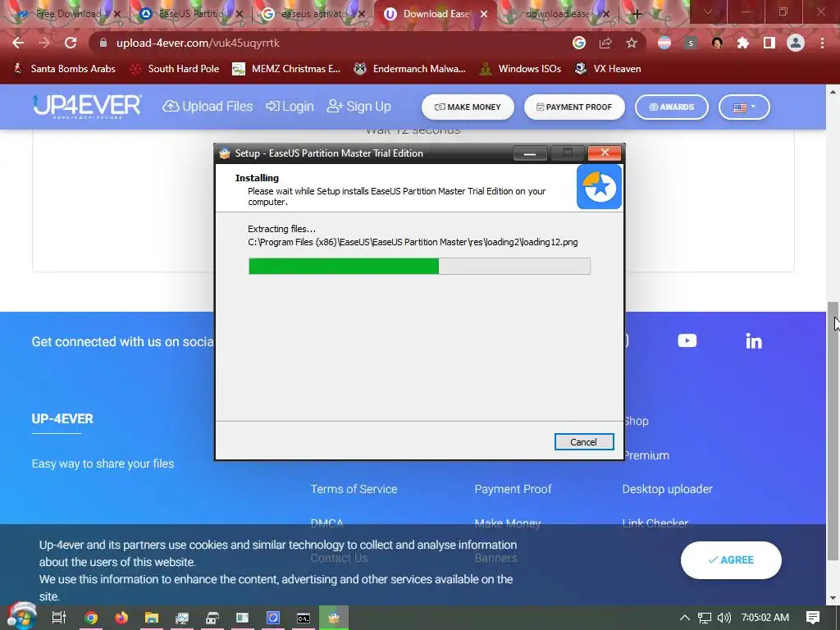Click the Login link
840x630 pixels.
tap(290, 107)
